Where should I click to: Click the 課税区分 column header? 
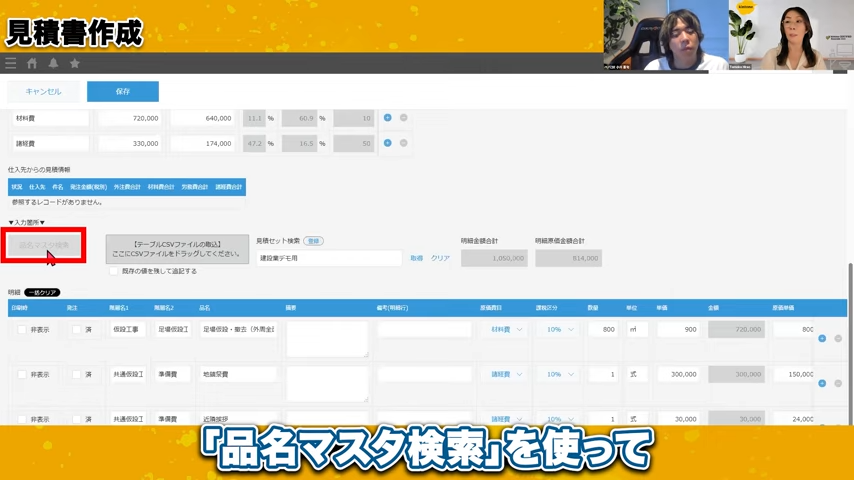[x=546, y=308]
